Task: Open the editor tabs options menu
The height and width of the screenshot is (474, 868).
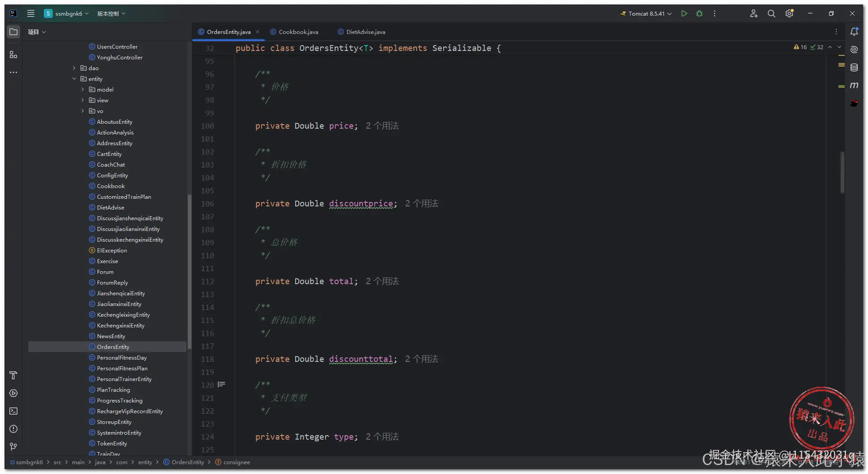Action: coord(836,32)
